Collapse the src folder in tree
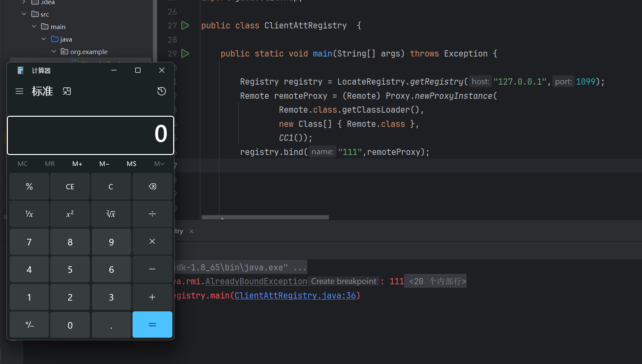642x364 pixels. [x=24, y=14]
